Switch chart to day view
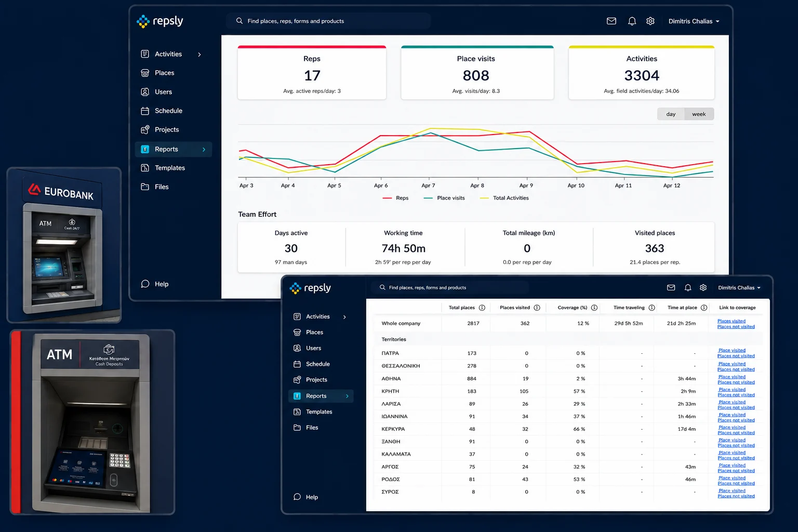The image size is (798, 532). click(671, 114)
